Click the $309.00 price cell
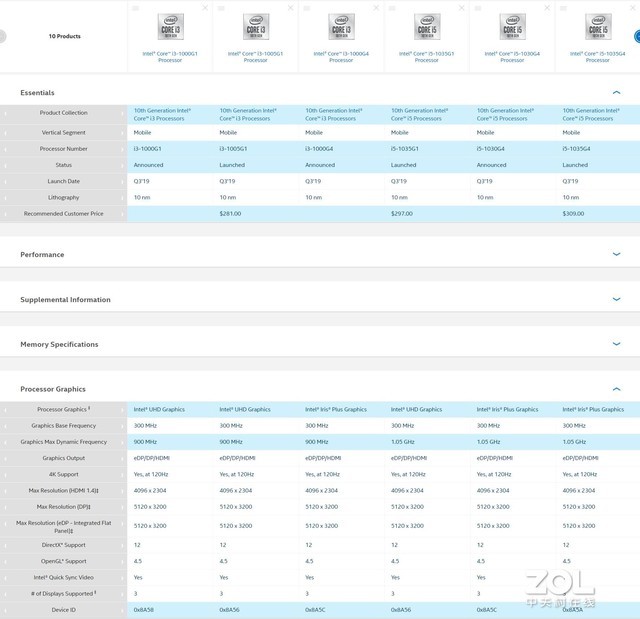This screenshot has width=640, height=619. pyautogui.click(x=573, y=214)
